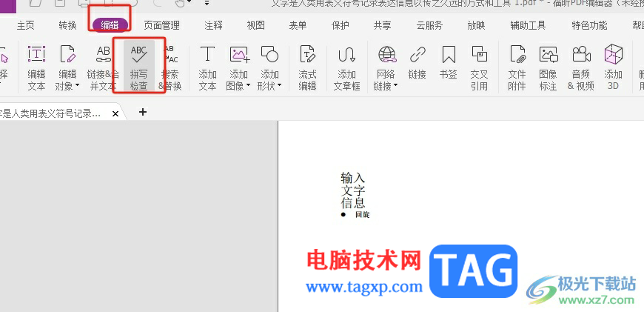This screenshot has width=644, height=312.
Task: Open Search & Replace tool
Action: 170,68
